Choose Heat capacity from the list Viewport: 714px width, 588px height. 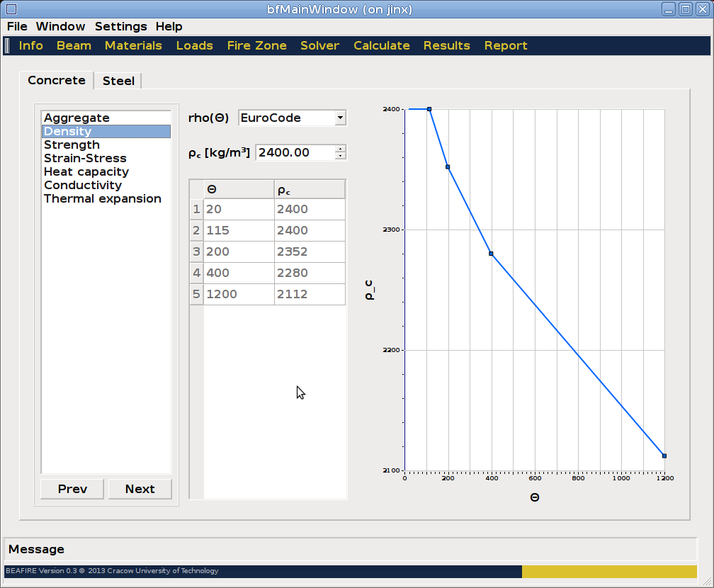[x=86, y=171]
